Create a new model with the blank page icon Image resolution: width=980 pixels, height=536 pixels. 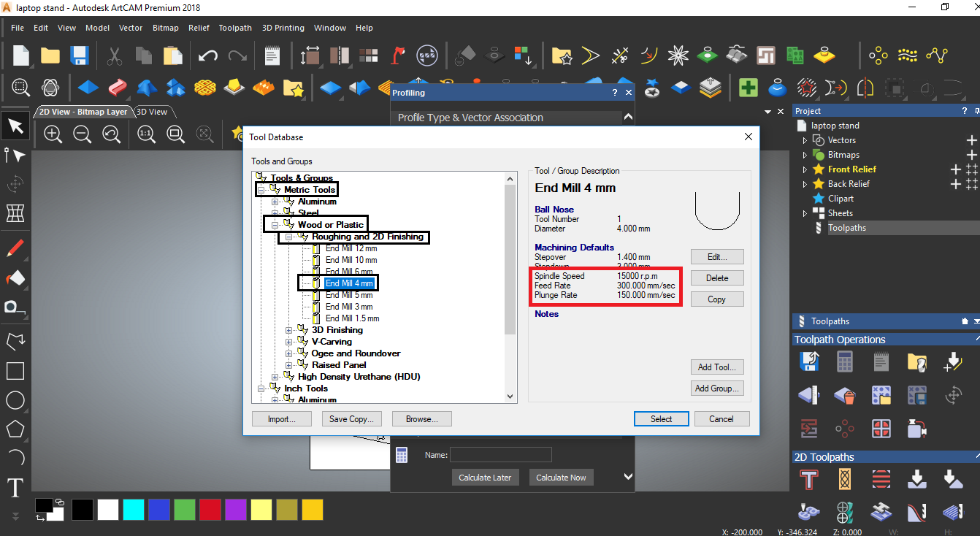pos(21,55)
